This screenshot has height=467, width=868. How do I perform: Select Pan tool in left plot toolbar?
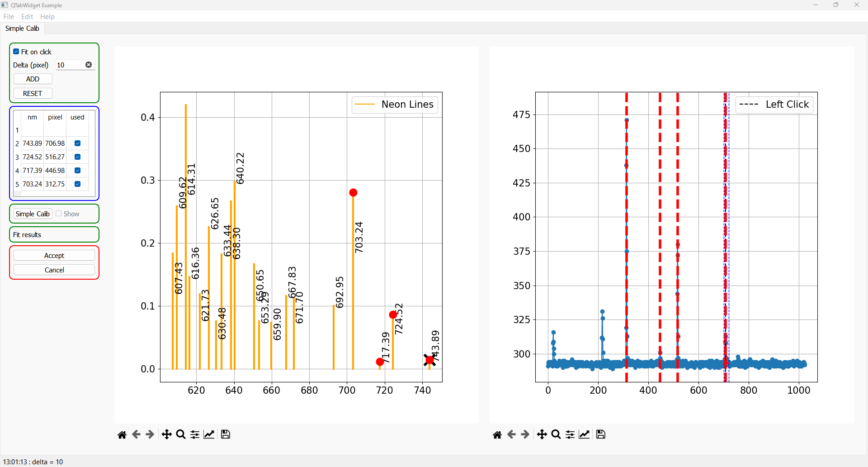(x=166, y=435)
